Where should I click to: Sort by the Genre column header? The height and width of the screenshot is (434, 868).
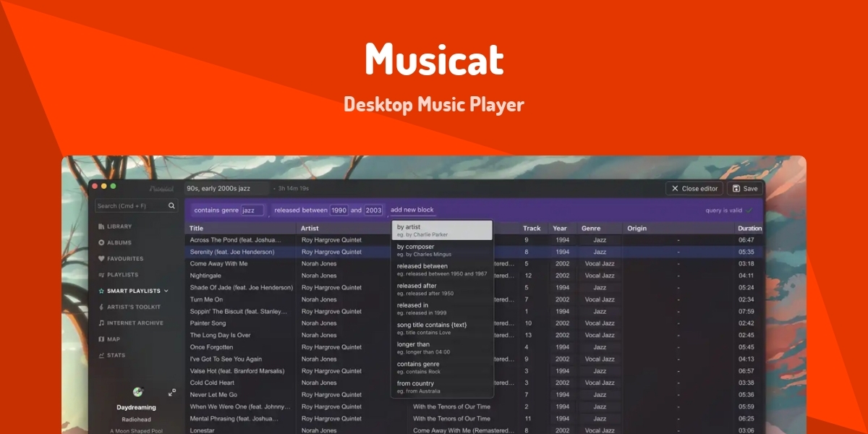tap(591, 229)
